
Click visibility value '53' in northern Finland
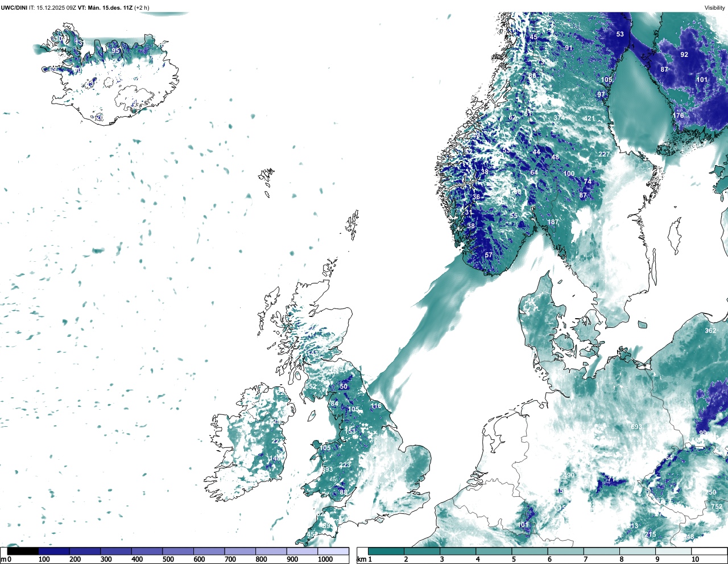pos(620,34)
